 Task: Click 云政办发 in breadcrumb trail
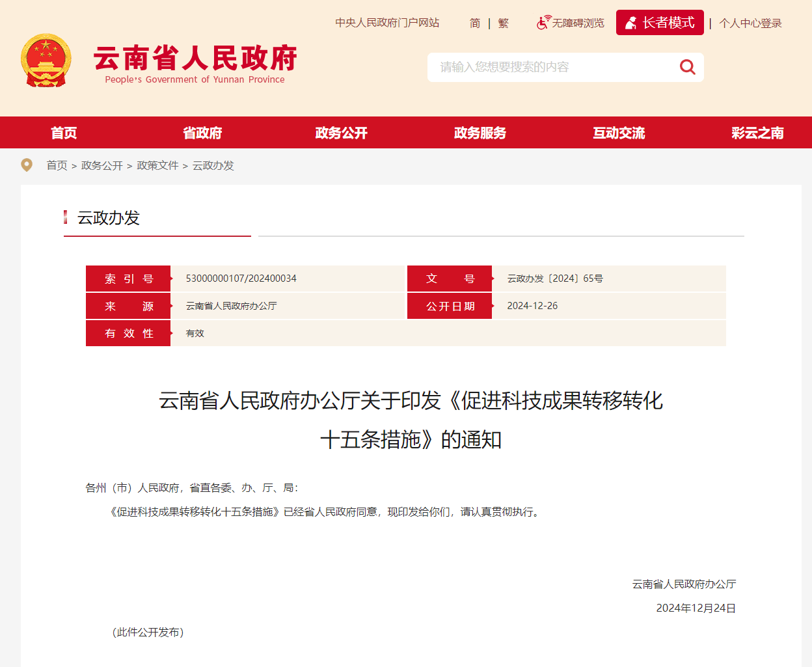point(213,165)
